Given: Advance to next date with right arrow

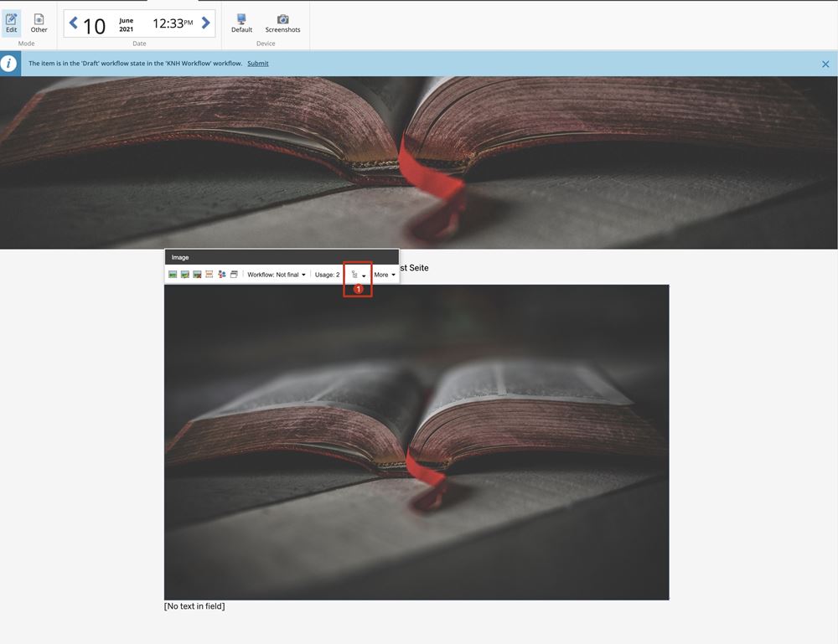Looking at the screenshot, I should [205, 23].
